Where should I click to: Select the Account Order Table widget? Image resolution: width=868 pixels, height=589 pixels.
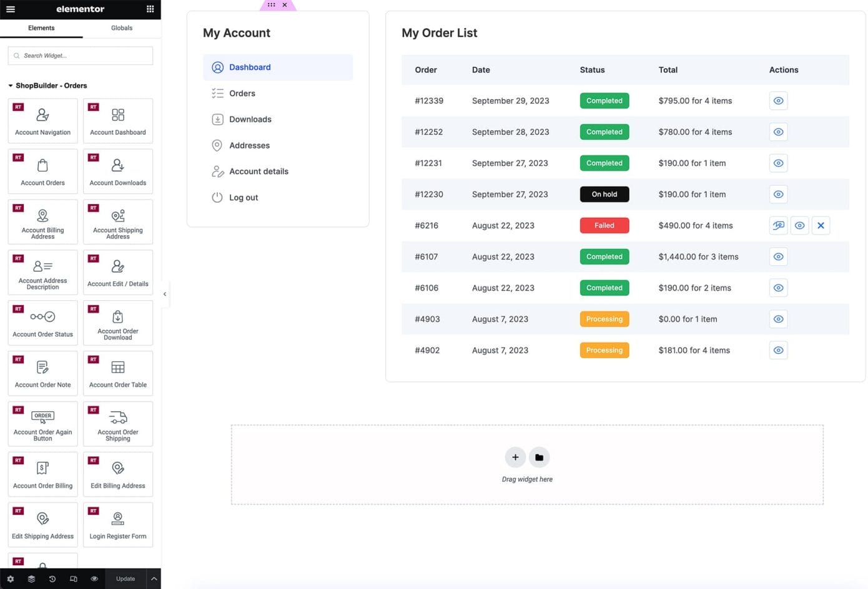117,373
